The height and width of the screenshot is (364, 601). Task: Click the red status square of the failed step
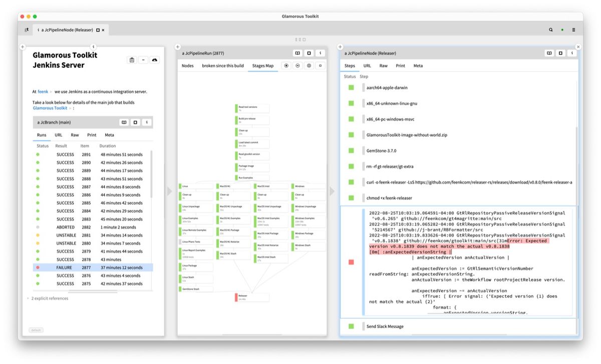(x=351, y=262)
